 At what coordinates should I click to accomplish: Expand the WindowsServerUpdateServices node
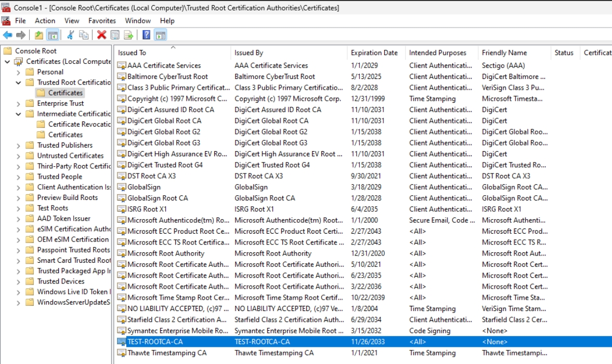[18, 303]
